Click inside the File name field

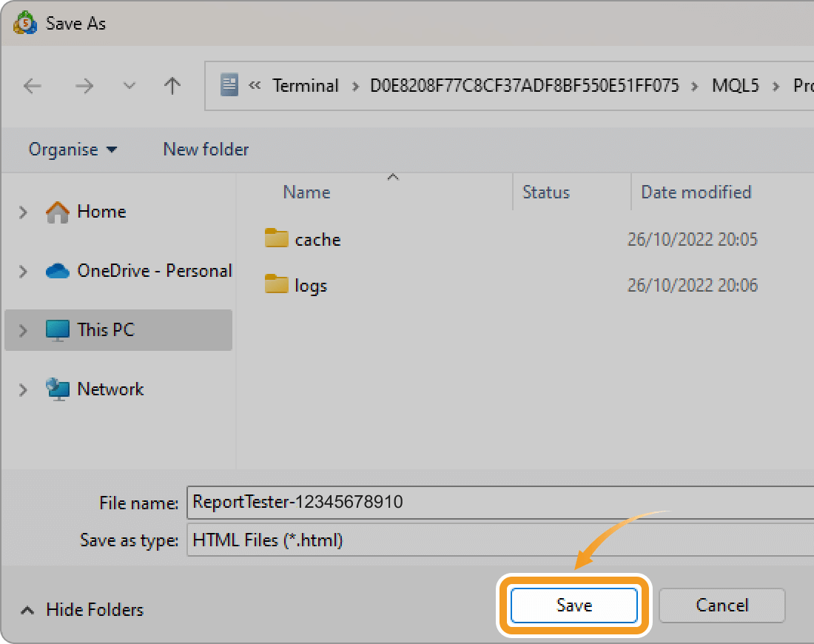[370, 502]
